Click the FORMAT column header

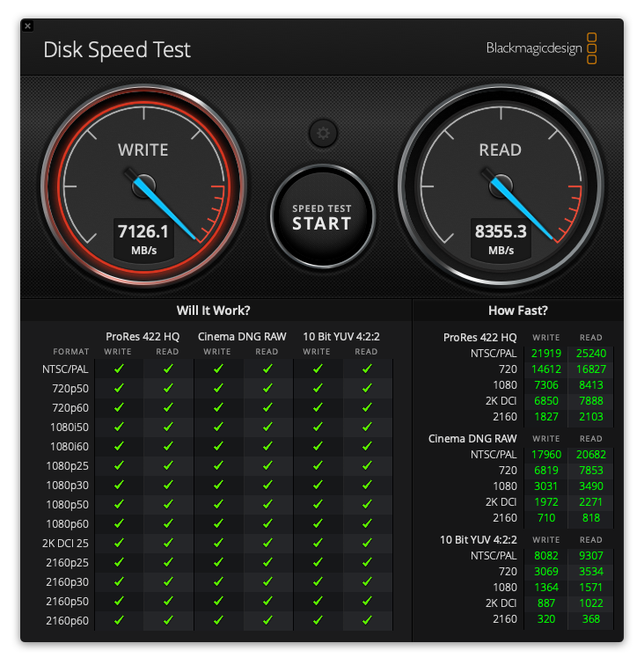71,352
